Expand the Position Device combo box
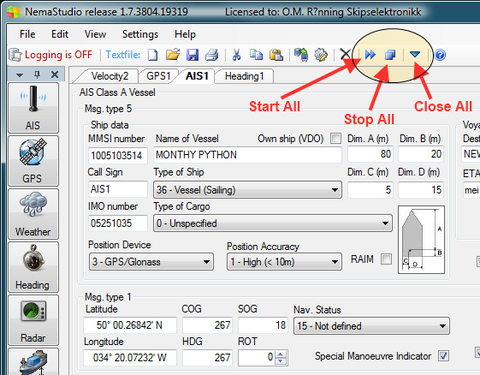 tap(151, 262)
